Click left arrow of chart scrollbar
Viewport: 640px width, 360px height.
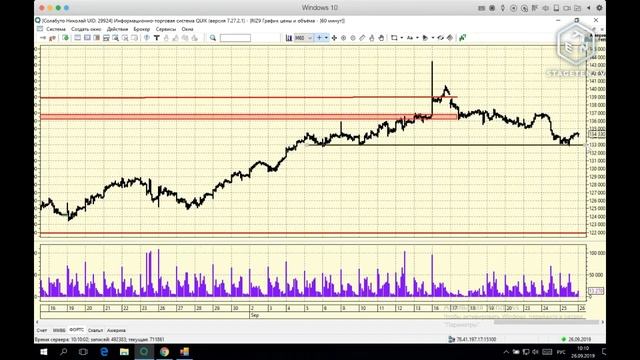(x=37, y=322)
